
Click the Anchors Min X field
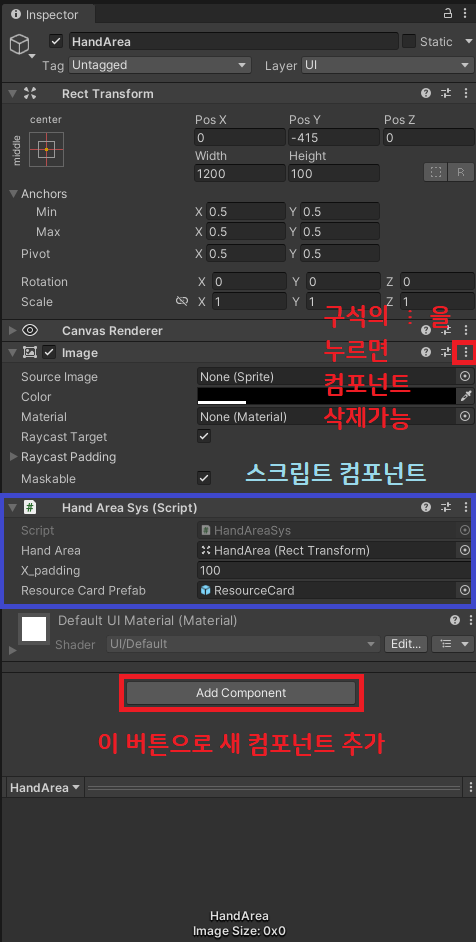[x=246, y=211]
